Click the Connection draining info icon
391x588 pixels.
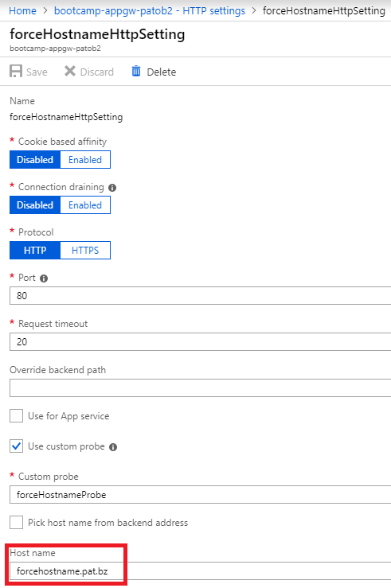(x=112, y=188)
